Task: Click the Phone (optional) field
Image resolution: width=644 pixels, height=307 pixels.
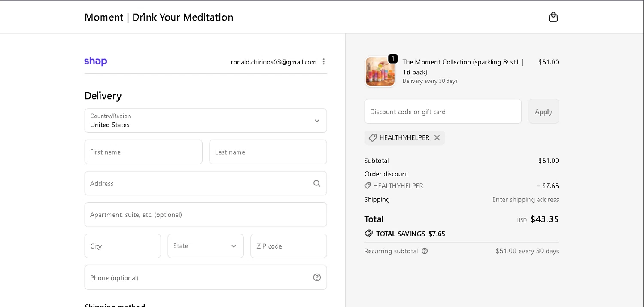Action: point(206,277)
